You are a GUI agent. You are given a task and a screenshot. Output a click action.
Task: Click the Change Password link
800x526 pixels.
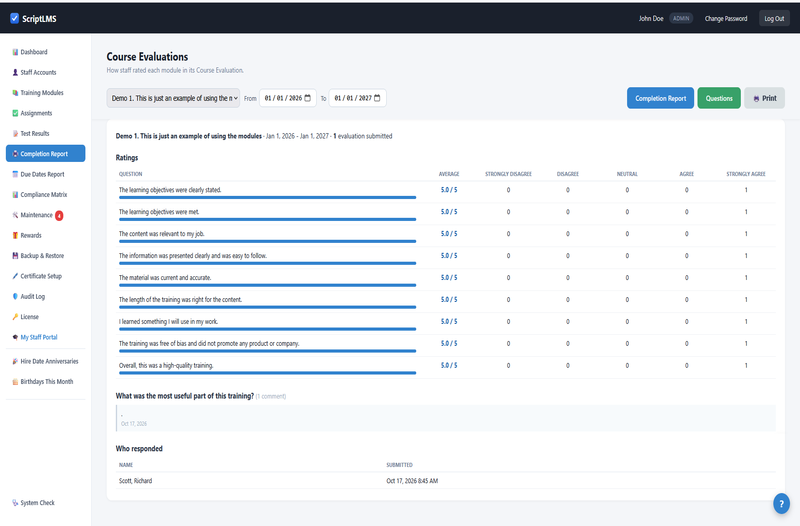(726, 18)
